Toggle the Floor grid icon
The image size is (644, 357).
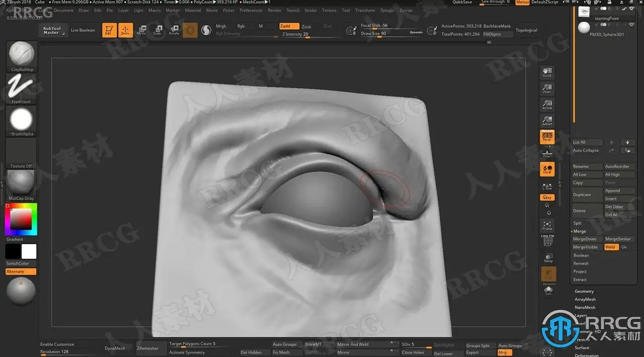[x=547, y=154]
